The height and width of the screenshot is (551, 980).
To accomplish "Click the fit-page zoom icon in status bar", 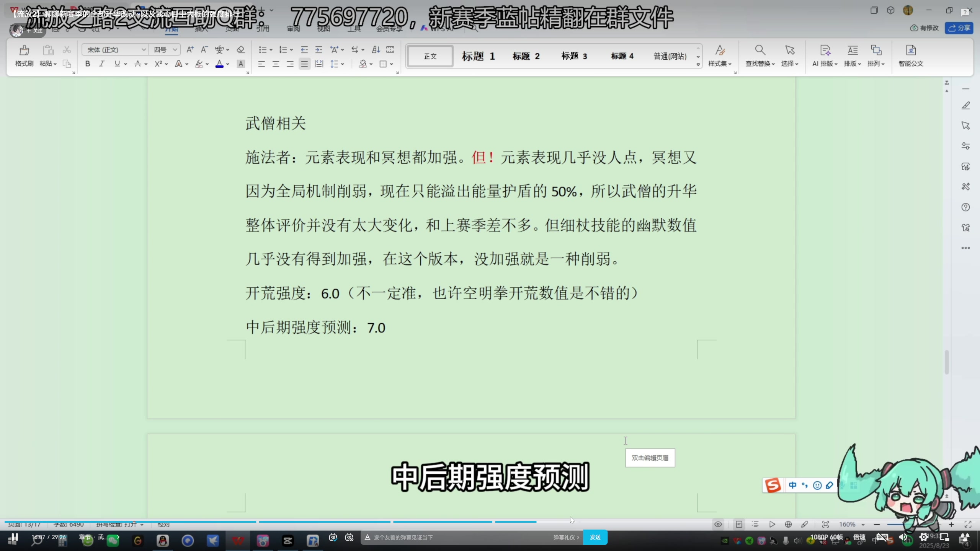I will 826,524.
